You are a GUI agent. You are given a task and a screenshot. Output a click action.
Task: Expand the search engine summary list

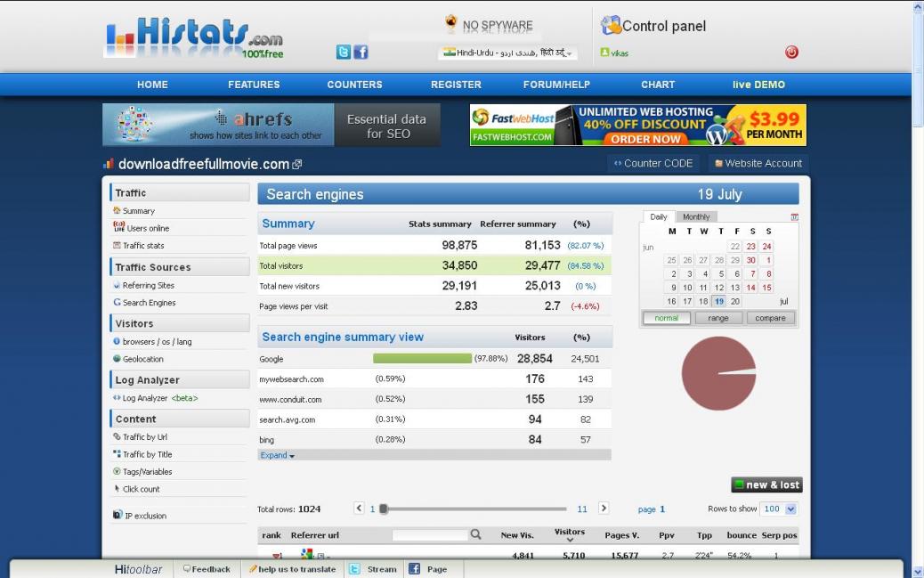(277, 455)
